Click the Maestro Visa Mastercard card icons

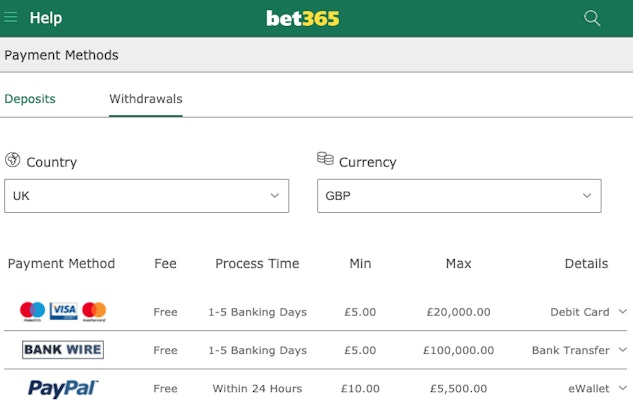pos(63,311)
